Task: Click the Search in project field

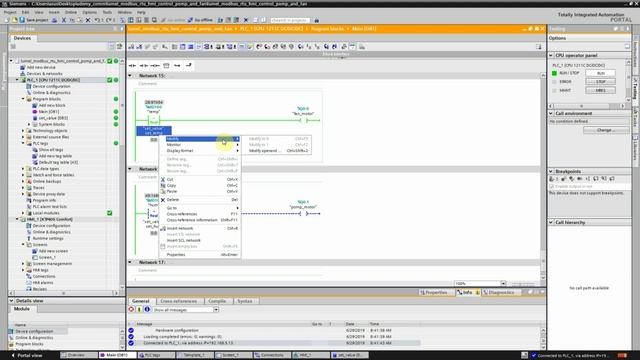Action: [x=290, y=20]
